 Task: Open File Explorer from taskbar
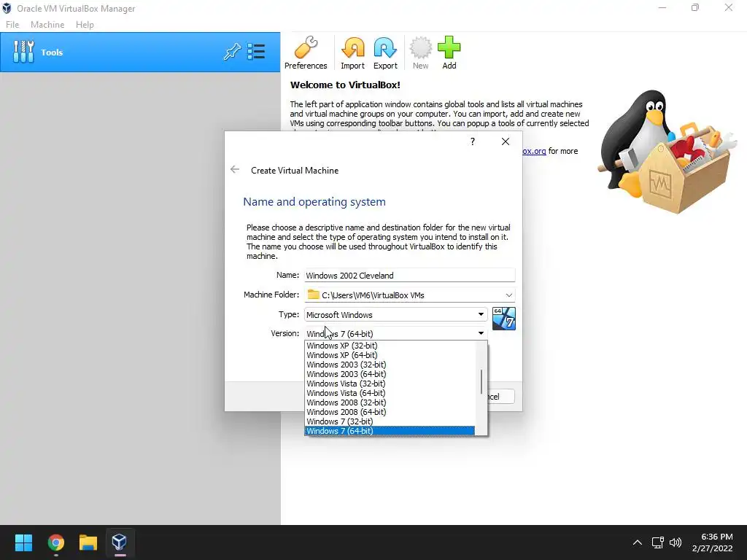pos(88,542)
